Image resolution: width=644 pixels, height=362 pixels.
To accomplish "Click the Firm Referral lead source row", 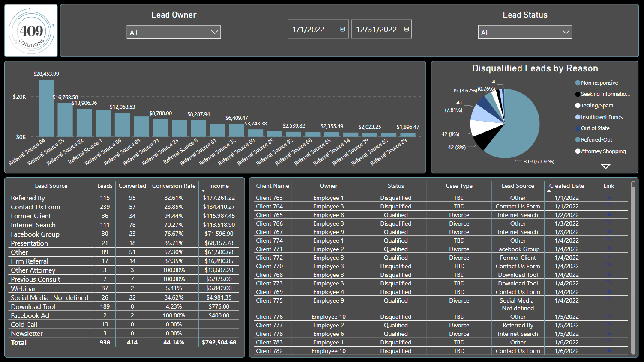I will pos(123,261).
